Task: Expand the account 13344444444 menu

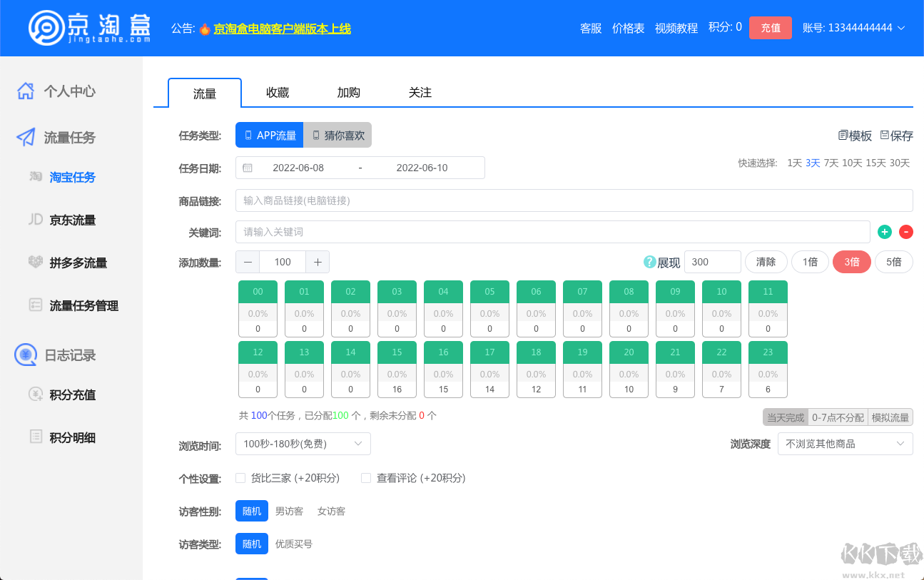Action: [853, 28]
